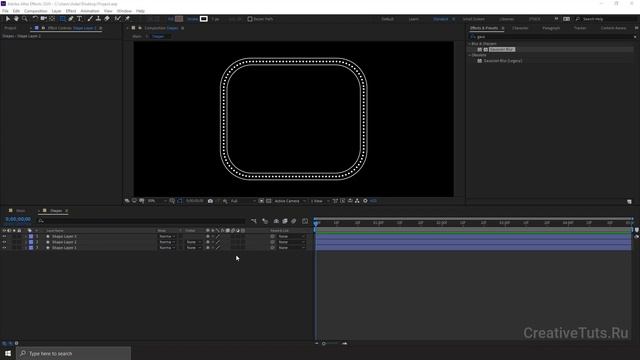The width and height of the screenshot is (640, 360).
Task: Switch to the Character panel tab
Action: click(520, 28)
